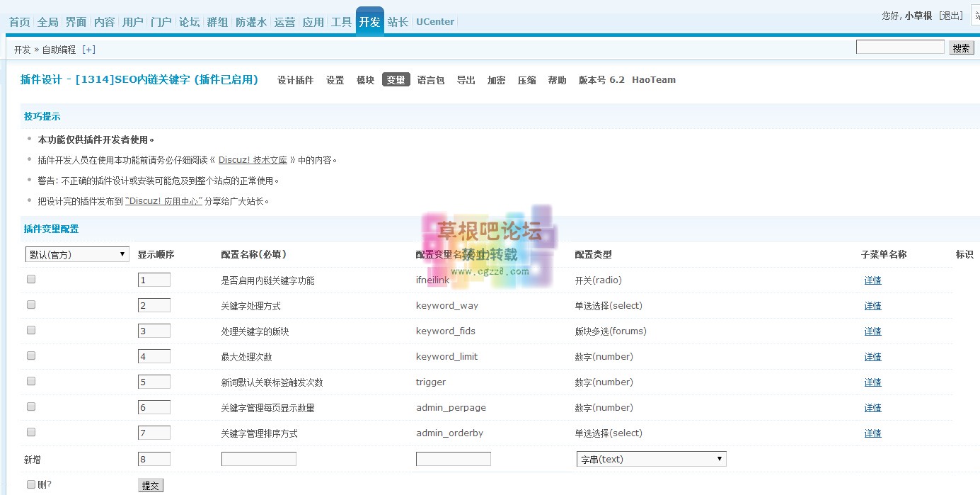This screenshot has width=980, height=495.
Task: Check the keyword_way row checkbox
Action: 30,304
